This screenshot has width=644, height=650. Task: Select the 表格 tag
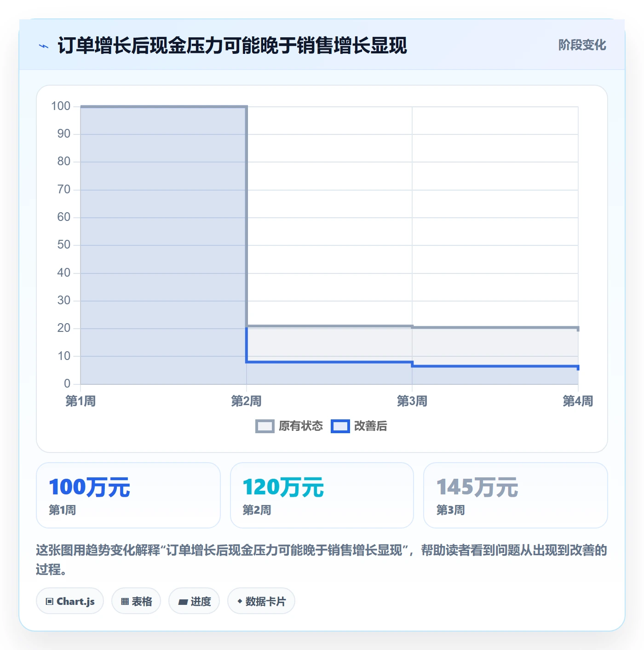(x=136, y=601)
